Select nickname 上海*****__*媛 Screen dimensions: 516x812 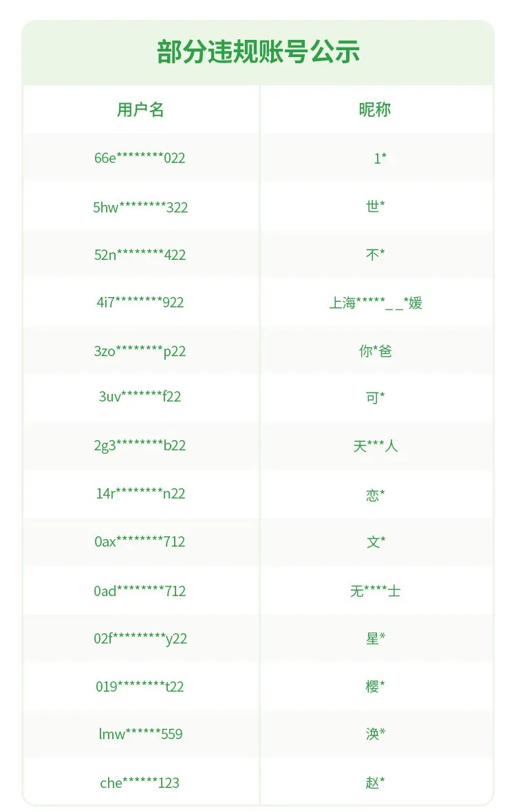tap(376, 303)
